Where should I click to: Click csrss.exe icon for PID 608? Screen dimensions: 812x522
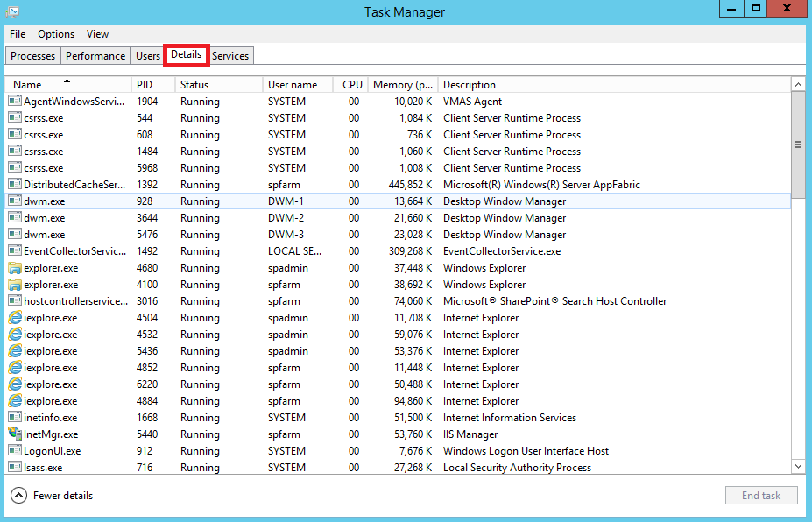point(15,134)
